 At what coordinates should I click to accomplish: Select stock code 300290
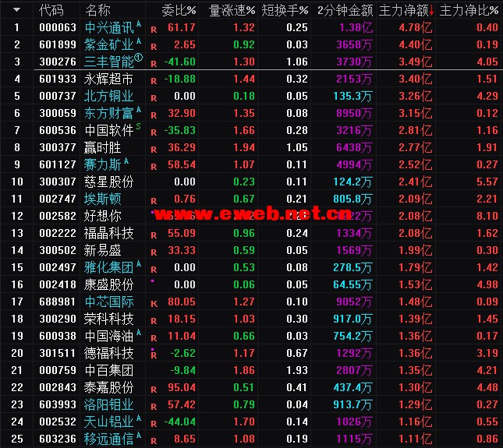coord(58,319)
